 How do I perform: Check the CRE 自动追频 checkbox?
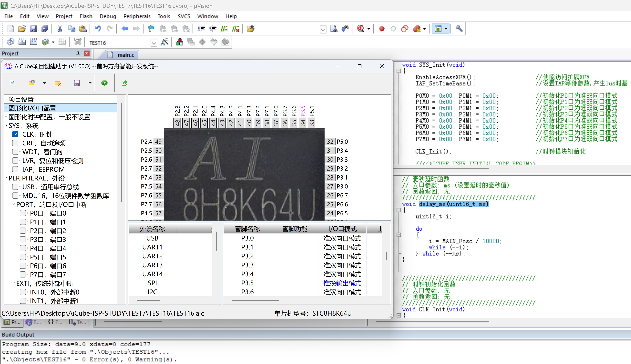click(x=15, y=143)
